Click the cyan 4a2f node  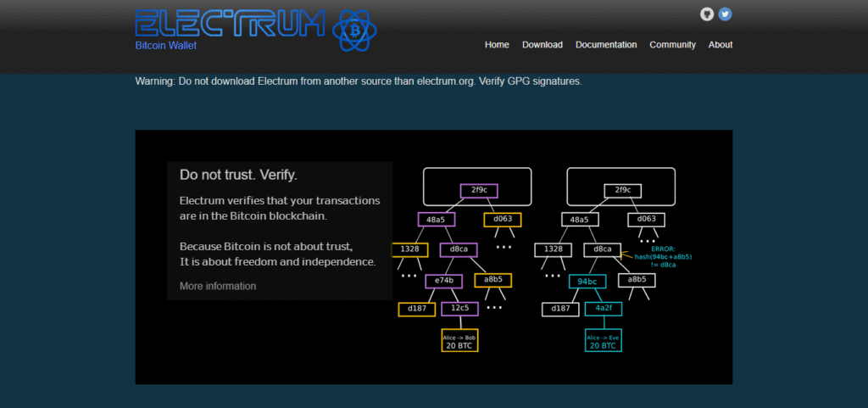(x=604, y=309)
